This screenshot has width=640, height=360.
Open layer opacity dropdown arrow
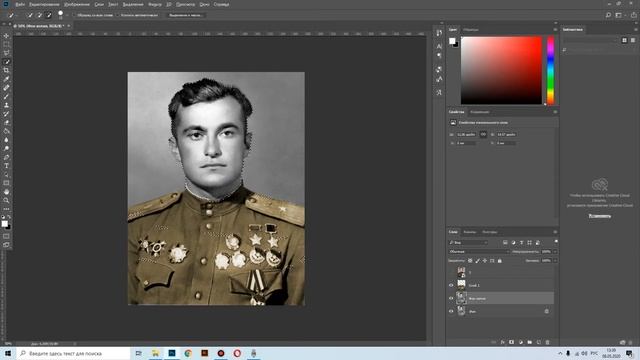click(x=555, y=252)
